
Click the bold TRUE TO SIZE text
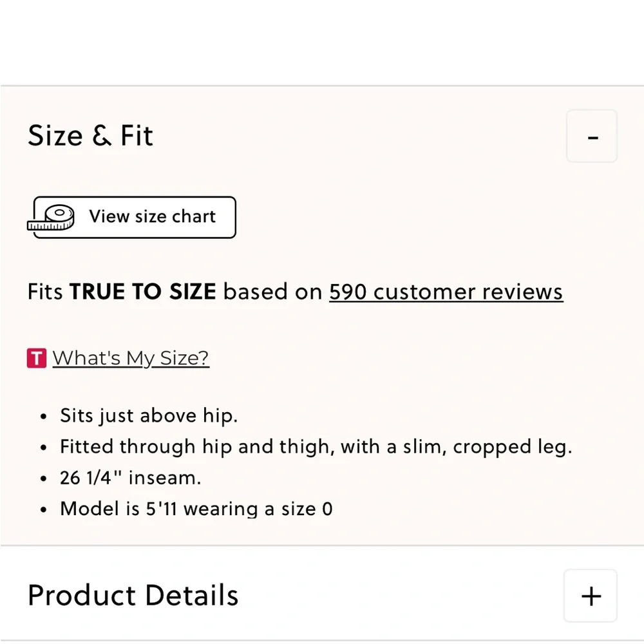[142, 292]
